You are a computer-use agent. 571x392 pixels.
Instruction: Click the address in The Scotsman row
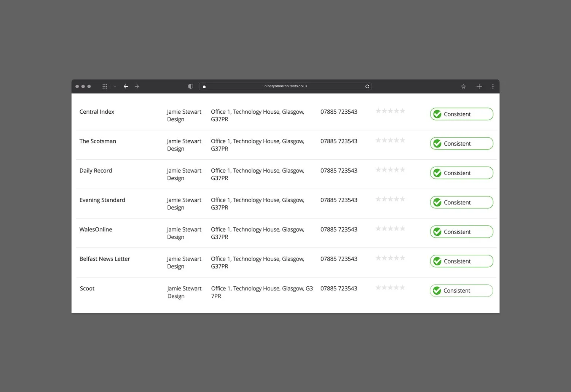(x=258, y=145)
